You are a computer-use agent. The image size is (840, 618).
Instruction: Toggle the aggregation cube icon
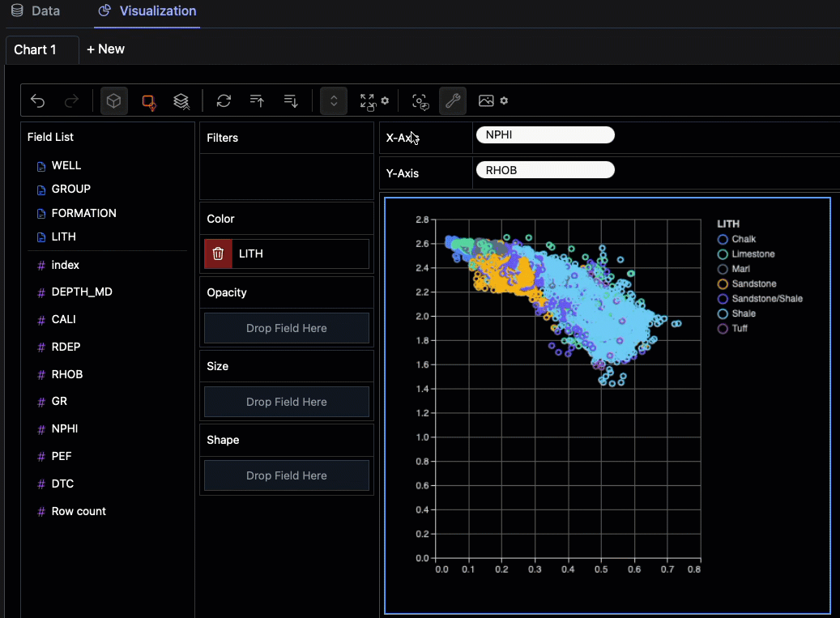click(x=114, y=101)
